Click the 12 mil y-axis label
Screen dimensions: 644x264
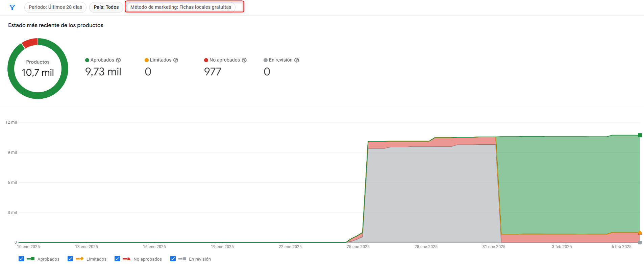(x=11, y=122)
